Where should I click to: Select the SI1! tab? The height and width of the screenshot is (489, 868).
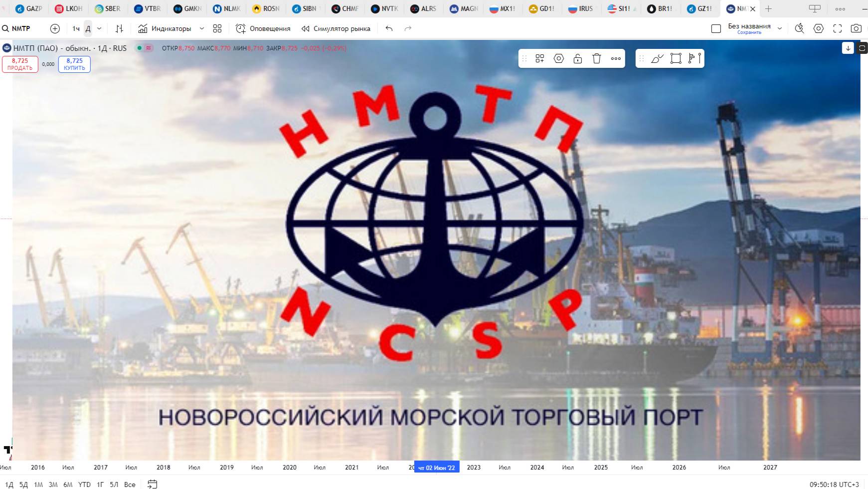(621, 8)
